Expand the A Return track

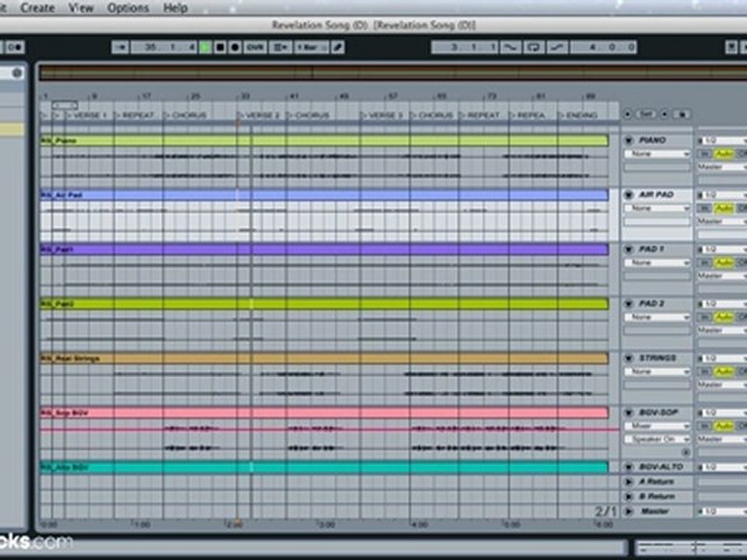[629, 482]
